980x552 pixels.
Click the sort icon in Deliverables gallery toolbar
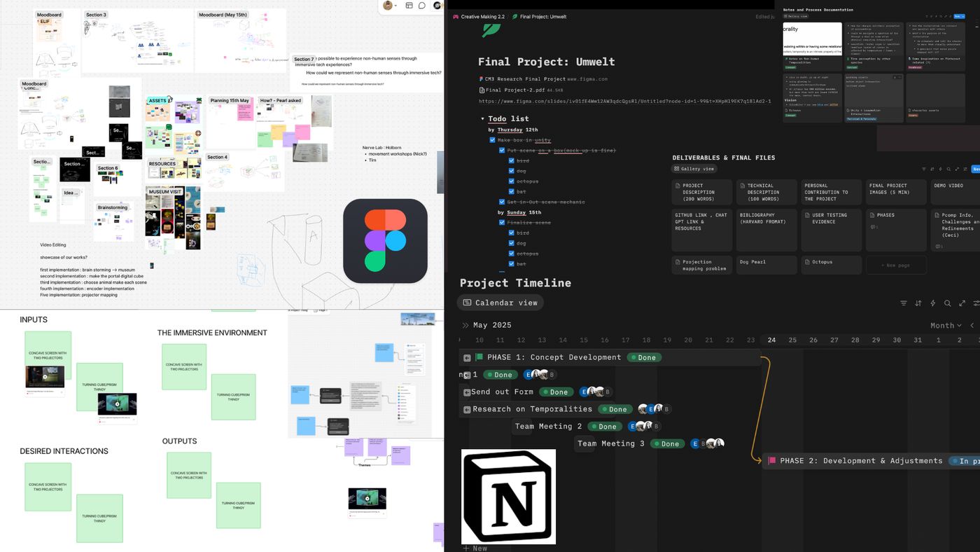932,169
